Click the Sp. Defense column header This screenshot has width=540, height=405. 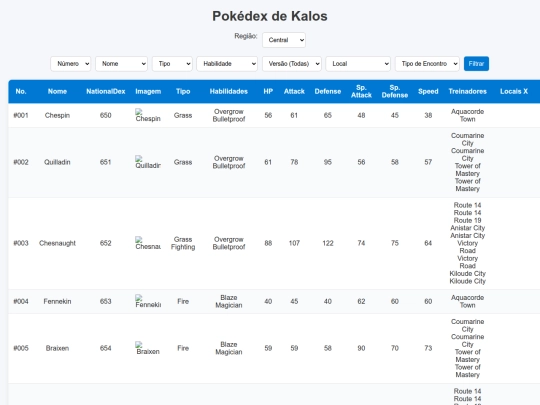pos(395,91)
